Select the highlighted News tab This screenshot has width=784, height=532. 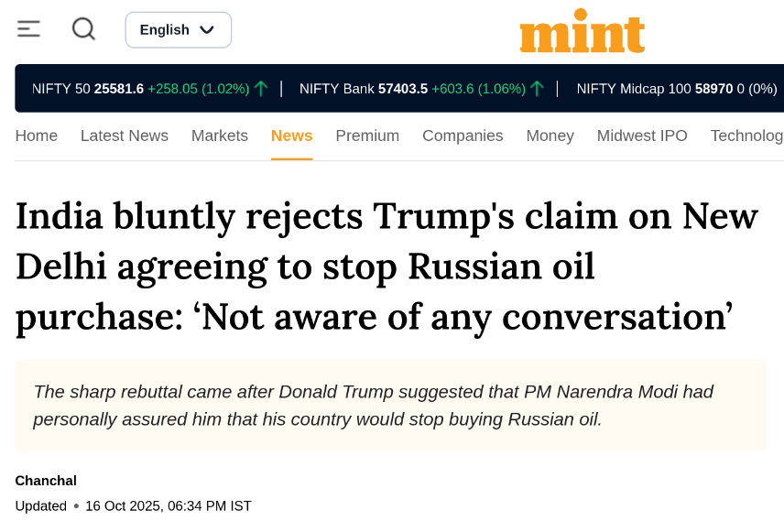tap(292, 136)
